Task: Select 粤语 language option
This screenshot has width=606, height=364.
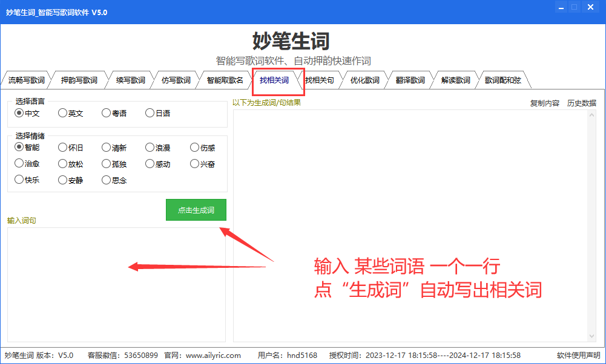Action: (114, 113)
